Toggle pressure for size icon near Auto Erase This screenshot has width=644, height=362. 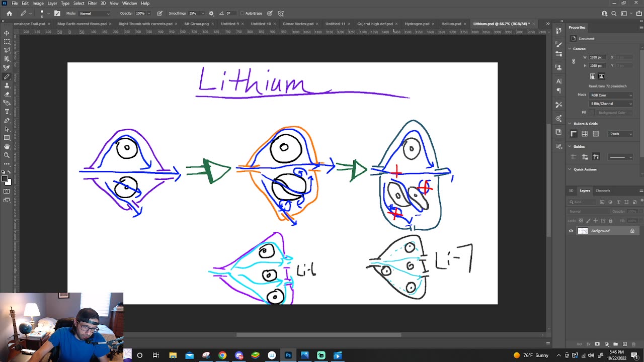270,14
